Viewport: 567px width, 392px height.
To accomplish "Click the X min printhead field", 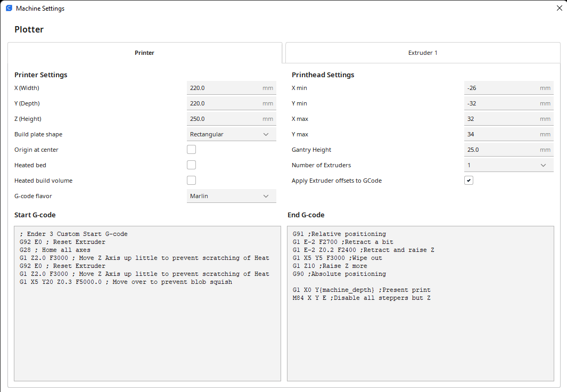I will pyautogui.click(x=500, y=88).
